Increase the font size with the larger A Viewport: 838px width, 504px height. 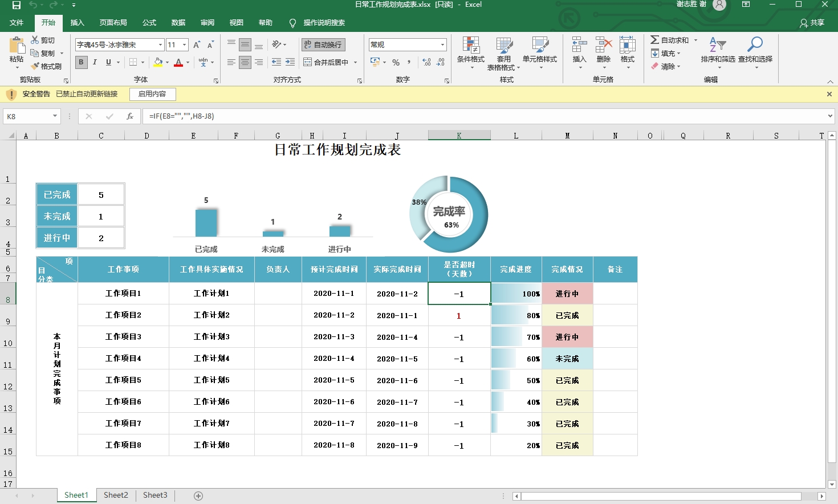click(197, 44)
